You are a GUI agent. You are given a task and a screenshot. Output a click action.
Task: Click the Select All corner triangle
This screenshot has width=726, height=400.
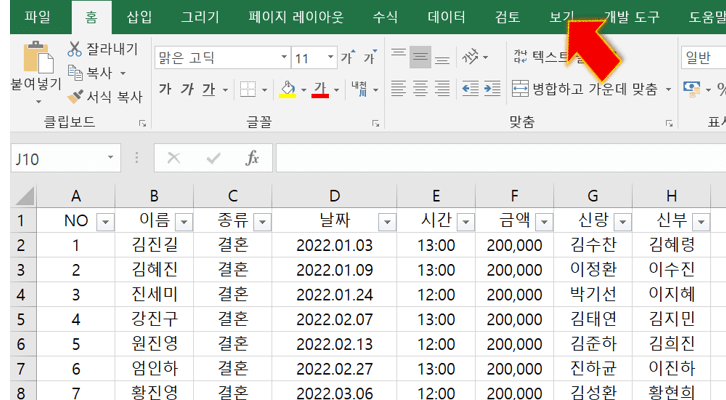24,195
